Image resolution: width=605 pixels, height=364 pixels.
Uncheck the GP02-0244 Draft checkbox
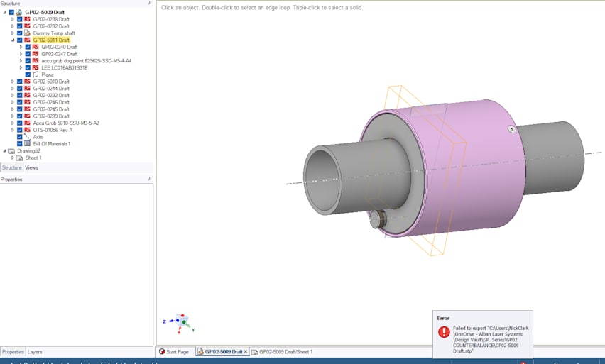[19, 89]
